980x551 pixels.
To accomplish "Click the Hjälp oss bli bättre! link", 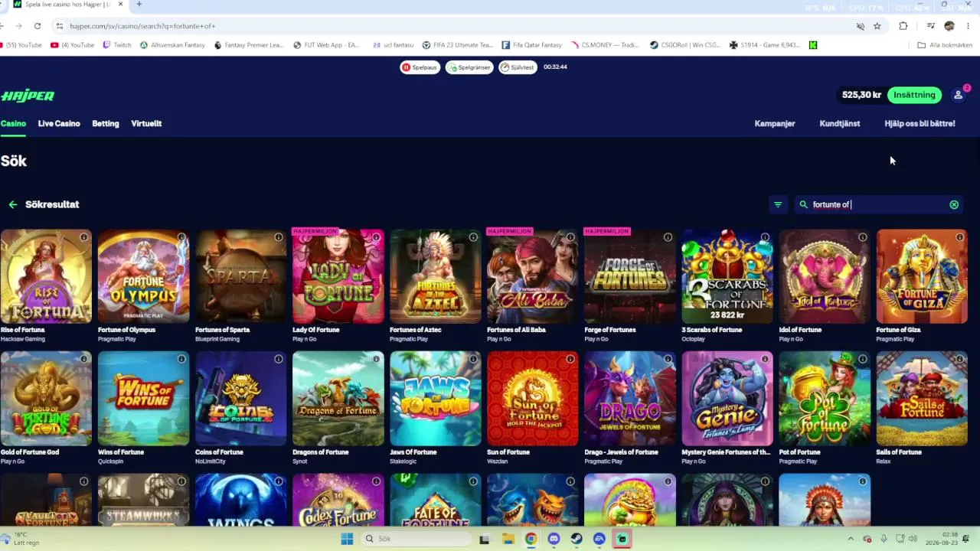I will [920, 123].
